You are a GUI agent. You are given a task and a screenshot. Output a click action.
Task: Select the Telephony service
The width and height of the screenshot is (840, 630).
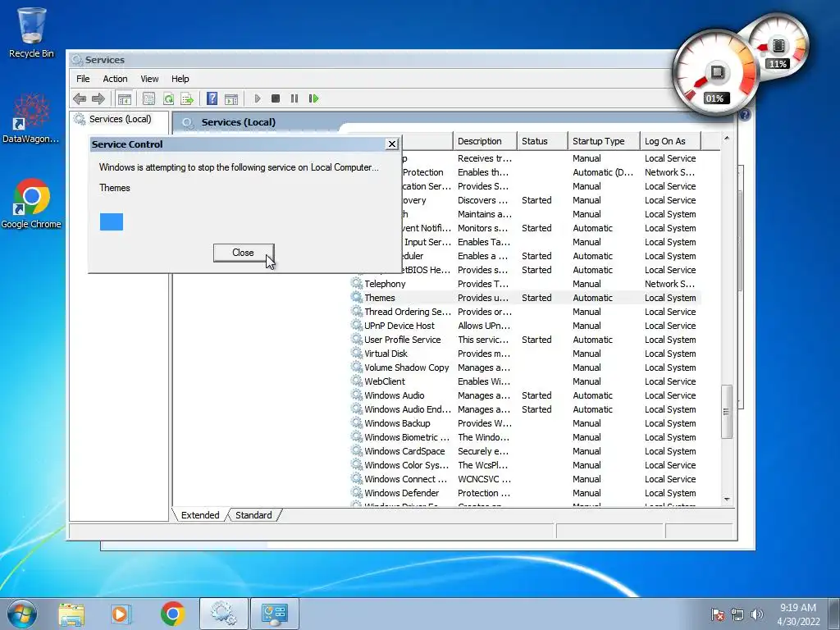tap(525, 284)
